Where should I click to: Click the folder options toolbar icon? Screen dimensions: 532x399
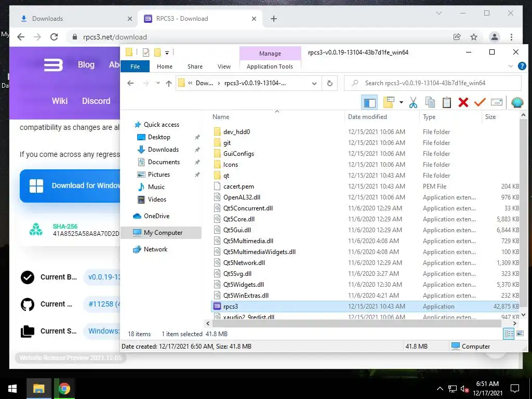[x=389, y=102]
